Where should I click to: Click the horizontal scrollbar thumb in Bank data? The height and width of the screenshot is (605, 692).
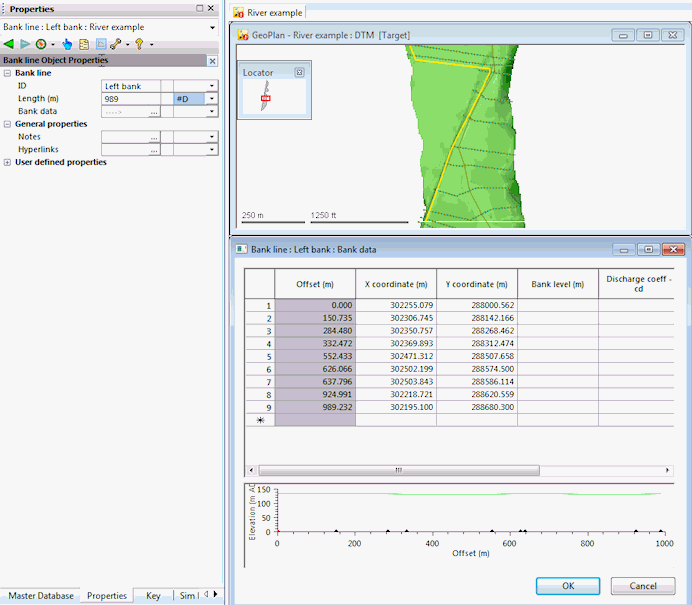coord(399,470)
